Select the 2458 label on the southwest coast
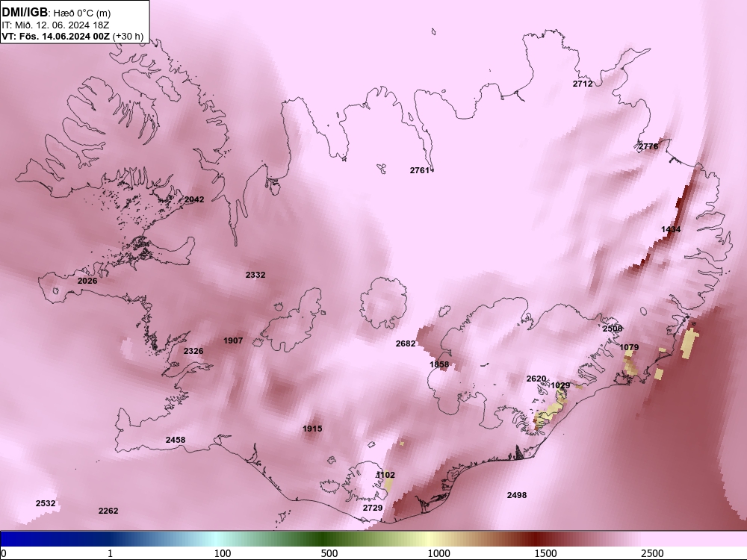 [x=176, y=440]
